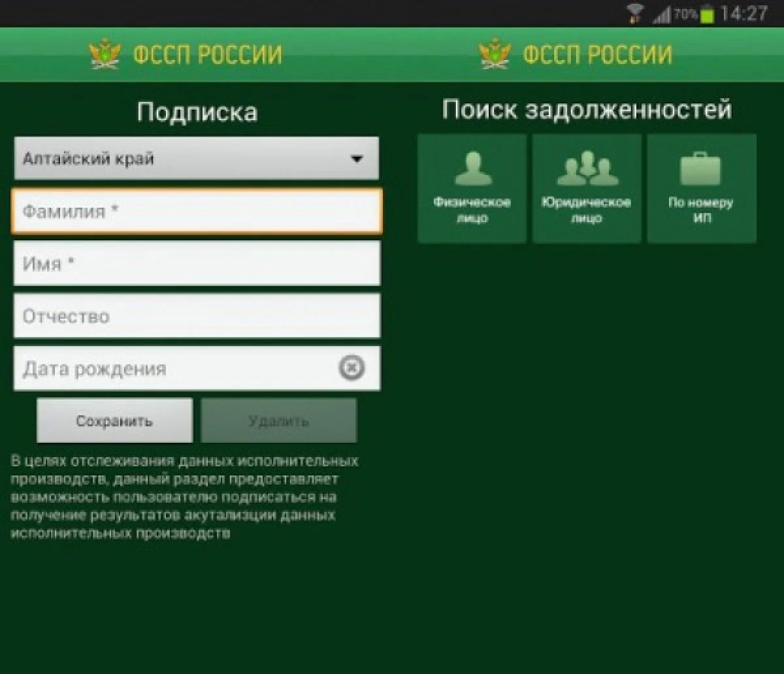The image size is (784, 674).
Task: Click the FSSP emblem in the left header
Action: click(x=105, y=55)
